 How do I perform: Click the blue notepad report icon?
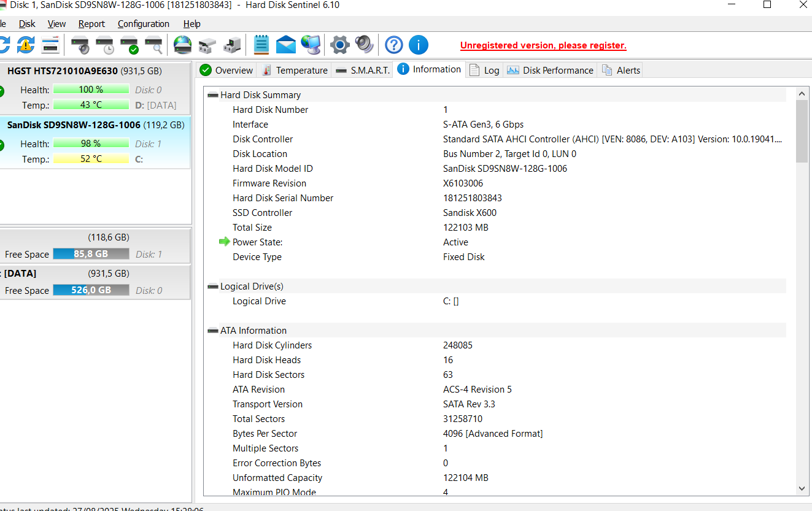[x=261, y=45]
